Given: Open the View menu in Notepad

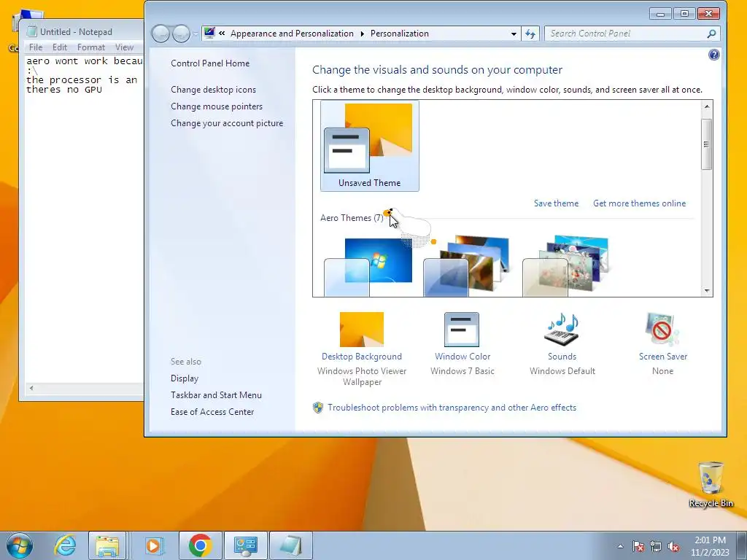Looking at the screenshot, I should 124,47.
